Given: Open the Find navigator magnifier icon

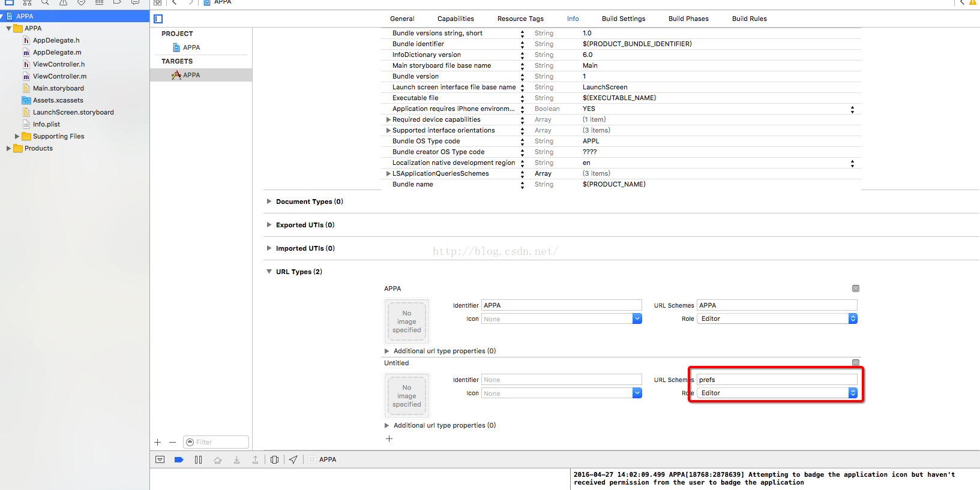Looking at the screenshot, I should click(x=45, y=2).
